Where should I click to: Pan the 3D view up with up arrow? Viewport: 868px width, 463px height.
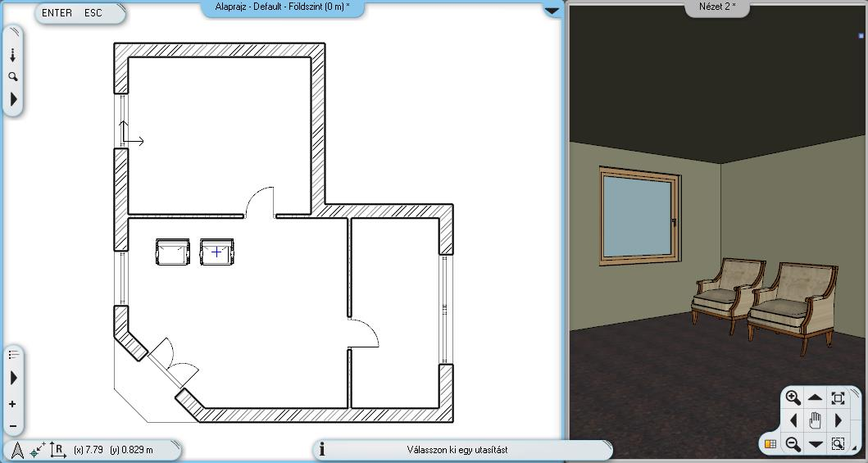point(815,397)
